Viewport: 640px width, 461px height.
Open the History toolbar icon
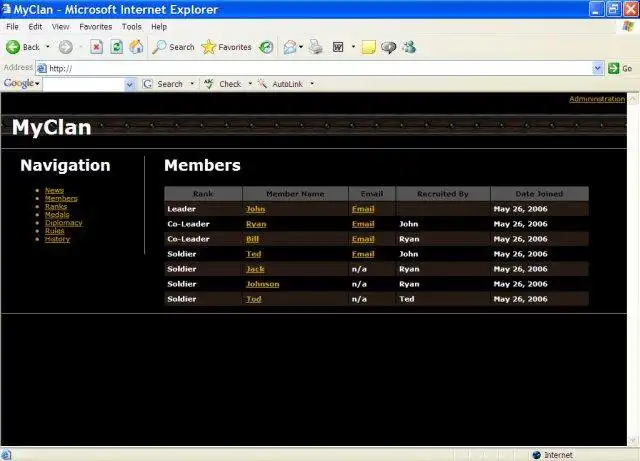(266, 47)
